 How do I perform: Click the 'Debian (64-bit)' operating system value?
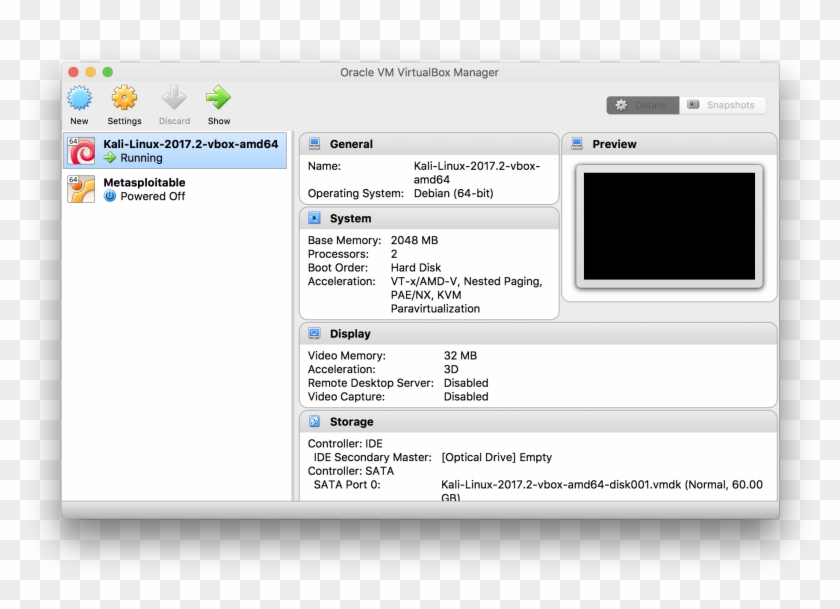(x=453, y=193)
